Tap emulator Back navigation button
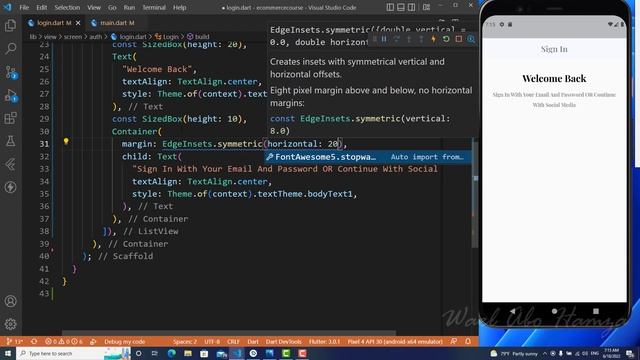The width and height of the screenshot is (640, 360). (513, 311)
